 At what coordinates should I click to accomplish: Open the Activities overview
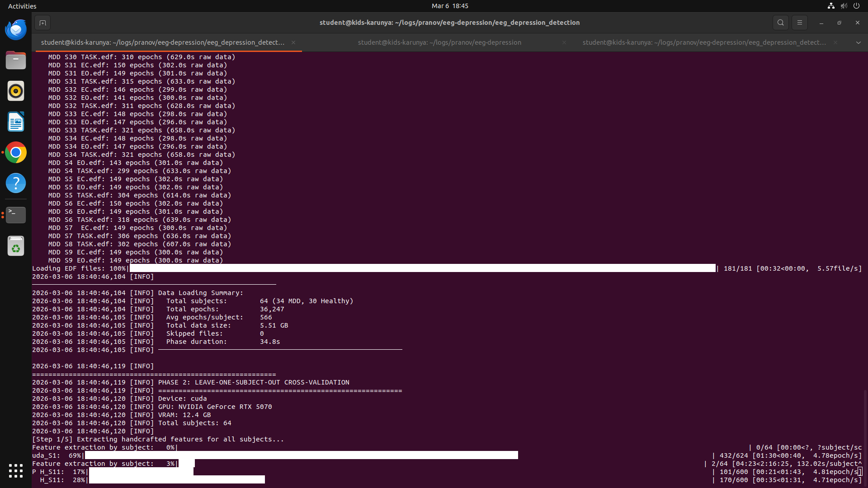(22, 6)
